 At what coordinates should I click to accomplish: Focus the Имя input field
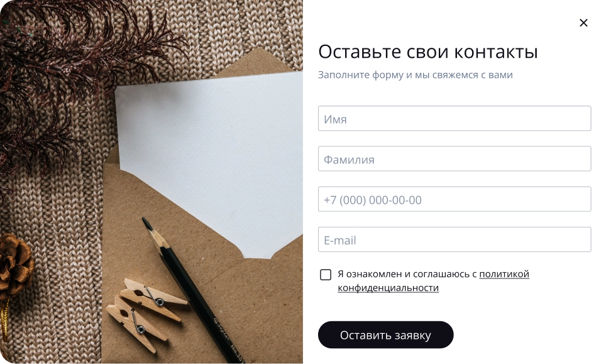(x=454, y=118)
